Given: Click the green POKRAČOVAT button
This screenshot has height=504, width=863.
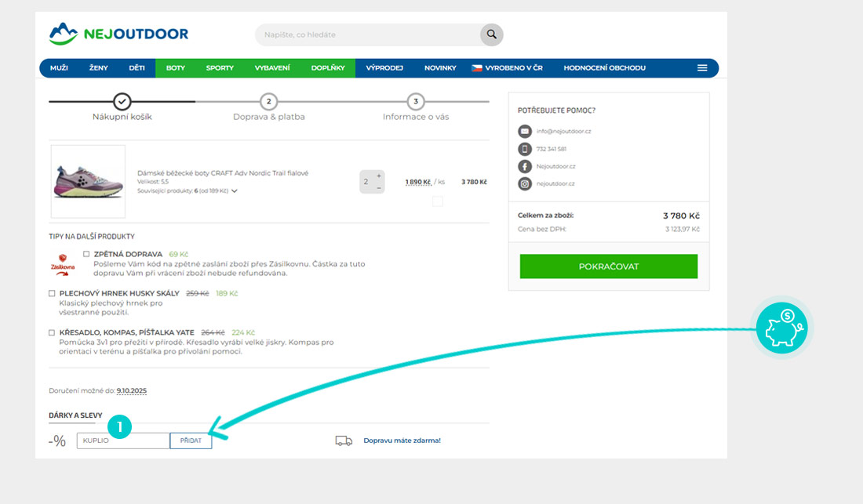Looking at the screenshot, I should click(x=608, y=267).
